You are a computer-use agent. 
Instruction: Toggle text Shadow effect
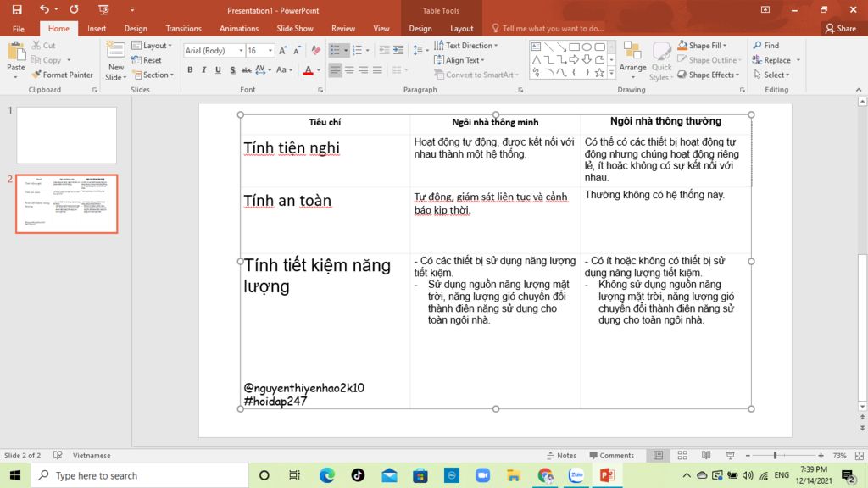[232, 69]
